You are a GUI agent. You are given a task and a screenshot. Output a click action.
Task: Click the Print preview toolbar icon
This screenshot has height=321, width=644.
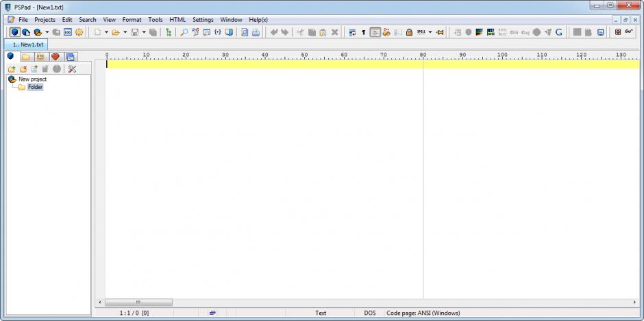point(245,32)
